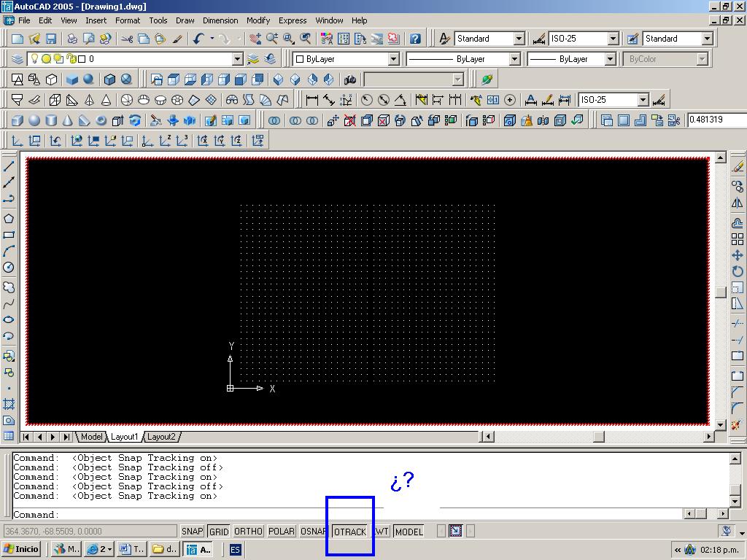Select the Erase tool in Modify toolbar

pyautogui.click(x=738, y=167)
